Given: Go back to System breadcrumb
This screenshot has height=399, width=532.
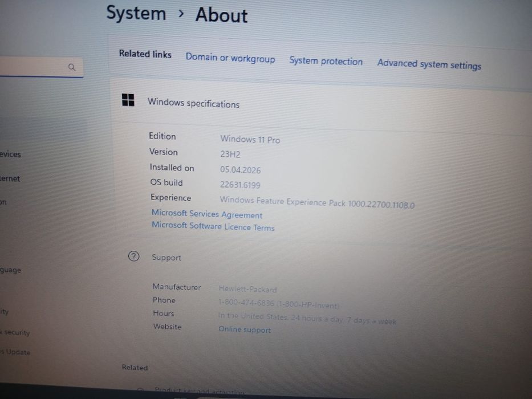Looking at the screenshot, I should coord(136,14).
